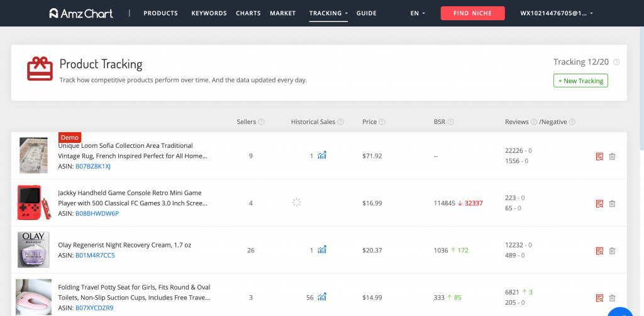Go to the Keywords menu
This screenshot has width=644, height=316.
point(209,13)
